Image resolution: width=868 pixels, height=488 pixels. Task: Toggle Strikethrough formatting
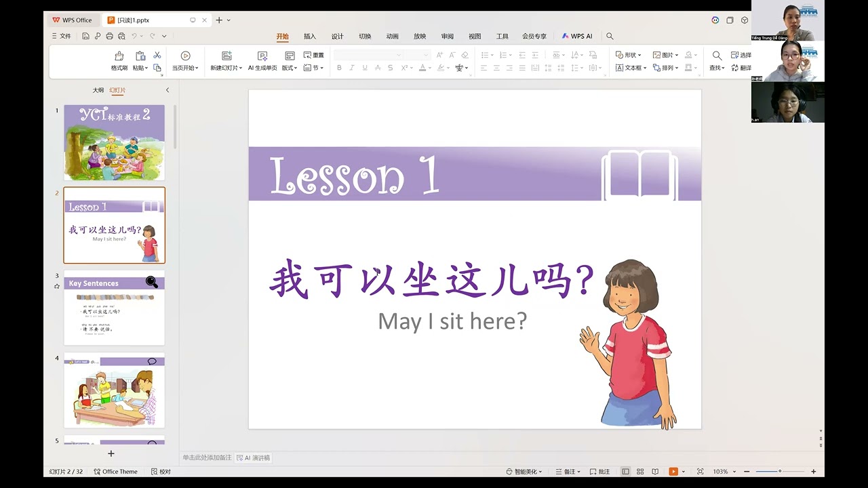378,68
